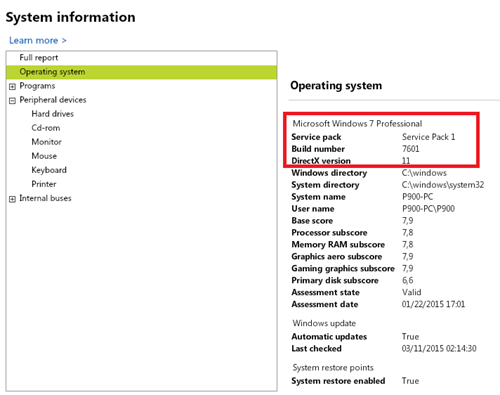This screenshot has width=500, height=395.
Task: Open the Keyboard tree entry
Action: click(49, 170)
